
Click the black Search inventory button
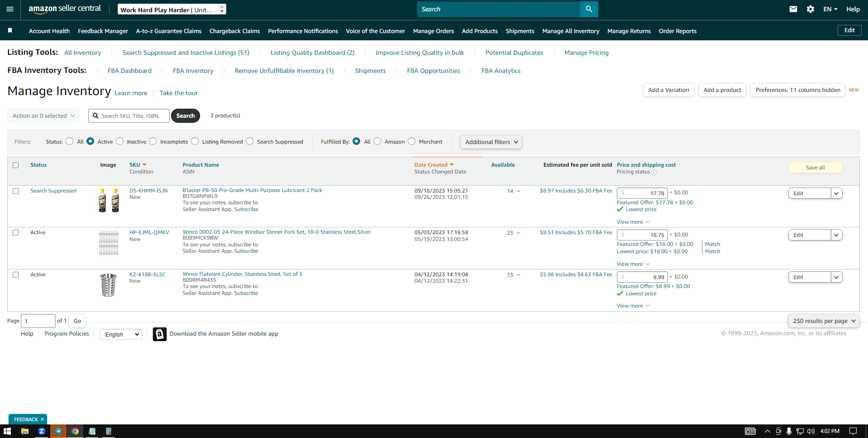186,116
